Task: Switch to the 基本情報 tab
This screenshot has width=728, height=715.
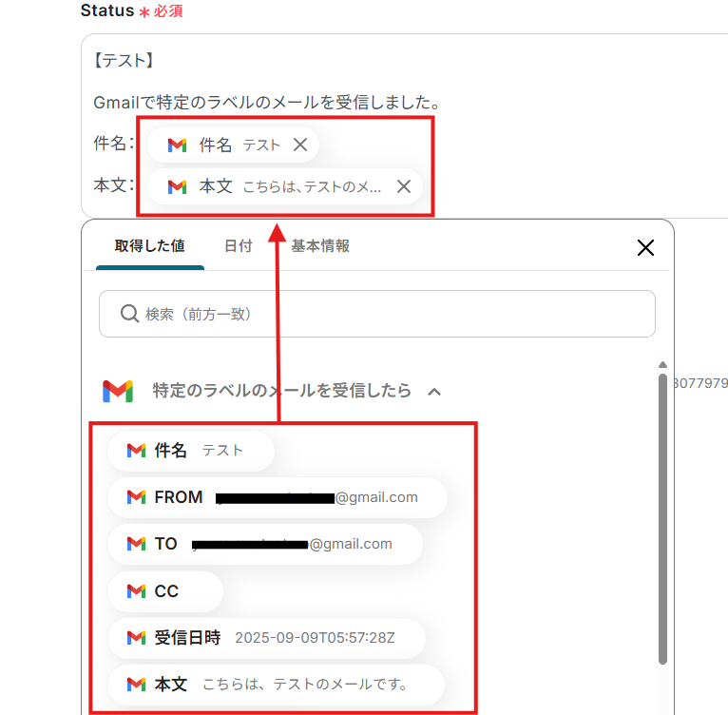Action: [320, 245]
